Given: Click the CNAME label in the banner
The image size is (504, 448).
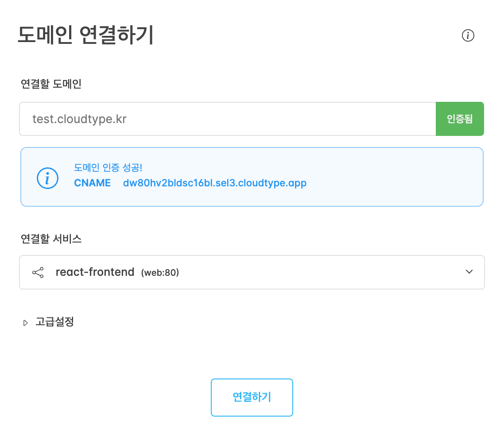Looking at the screenshot, I should click(92, 183).
